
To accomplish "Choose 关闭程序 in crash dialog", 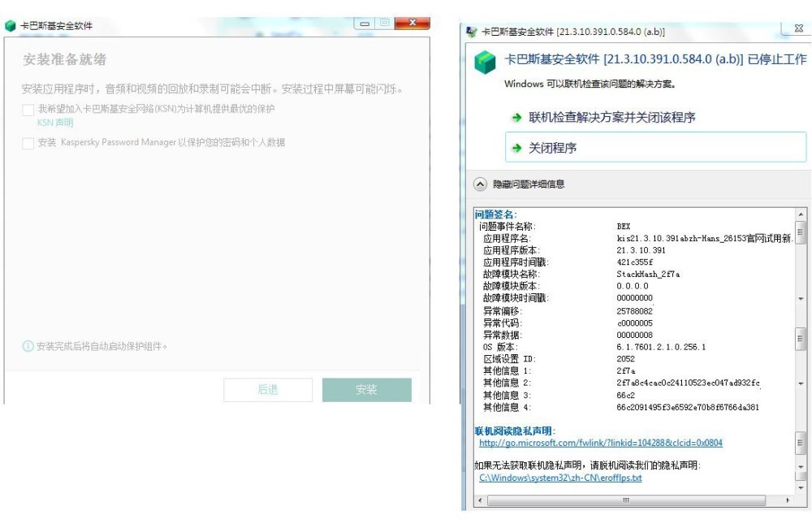I will (655, 148).
